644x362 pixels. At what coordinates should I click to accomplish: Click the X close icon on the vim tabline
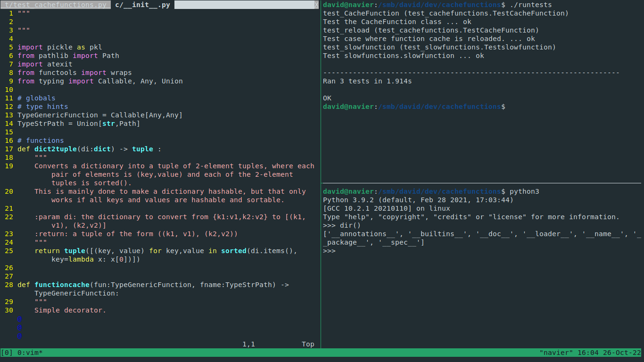pyautogui.click(x=316, y=5)
